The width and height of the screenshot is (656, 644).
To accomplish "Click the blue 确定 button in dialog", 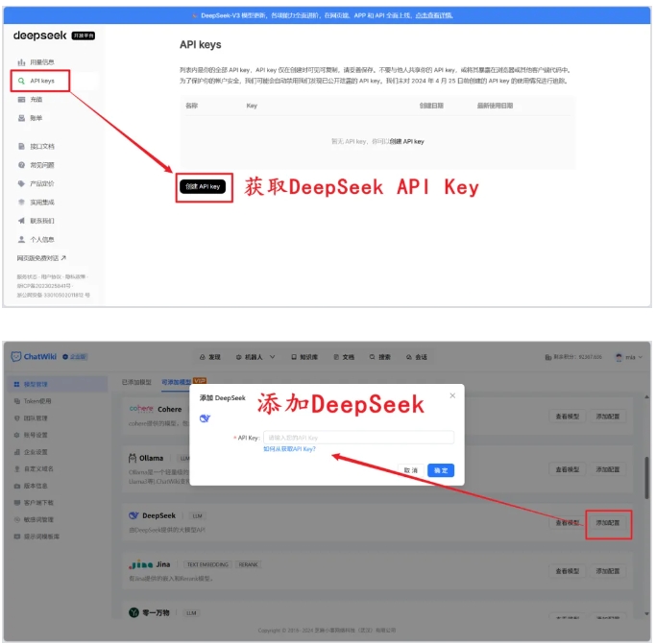I will 441,470.
